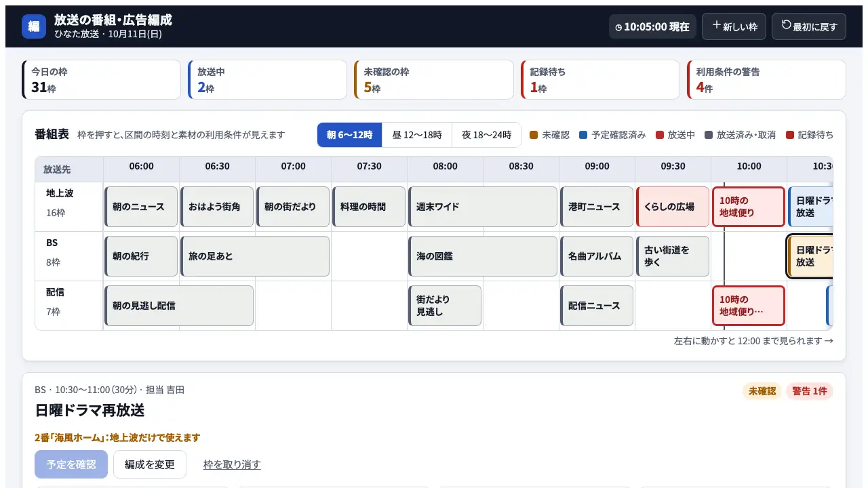Click the 警告 1件 badge
Viewport: 868px width, 488px height.
click(809, 391)
